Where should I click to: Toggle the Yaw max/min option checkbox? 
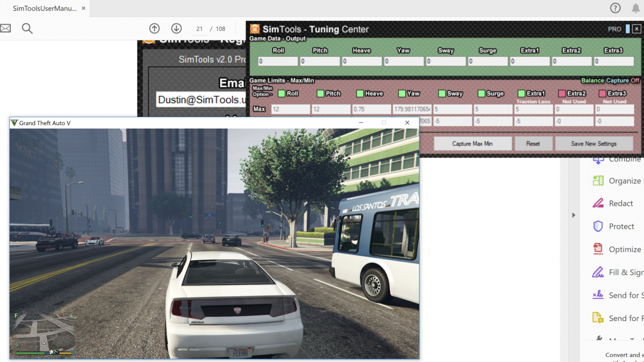[402, 93]
